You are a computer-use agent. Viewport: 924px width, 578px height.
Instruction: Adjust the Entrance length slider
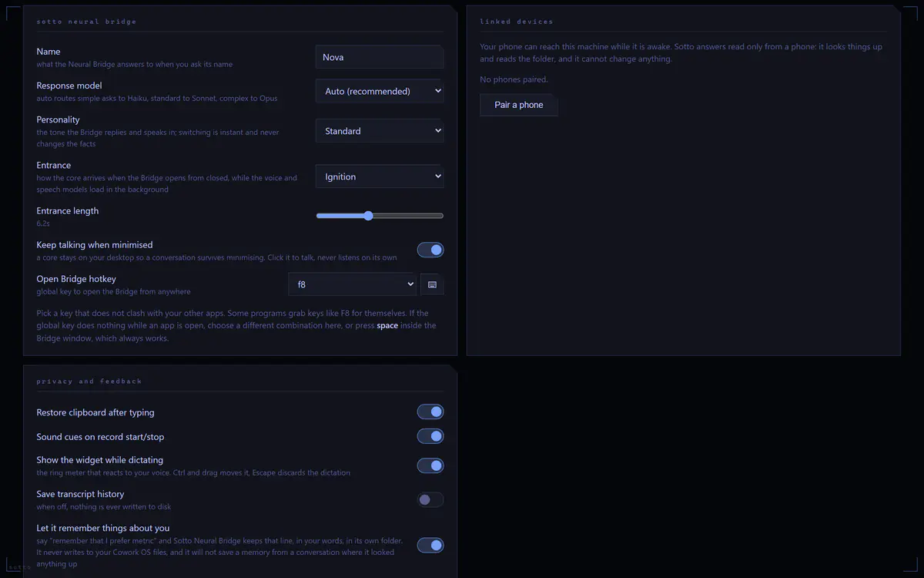[x=380, y=216]
